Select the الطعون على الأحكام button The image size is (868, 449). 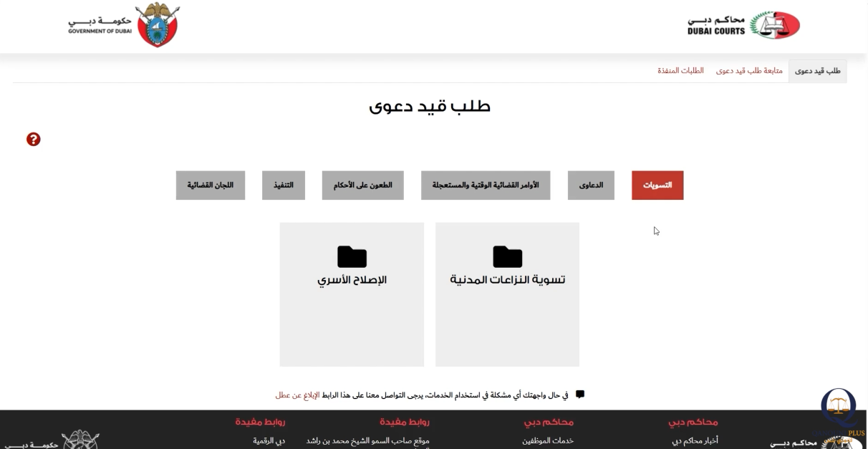pos(362,185)
